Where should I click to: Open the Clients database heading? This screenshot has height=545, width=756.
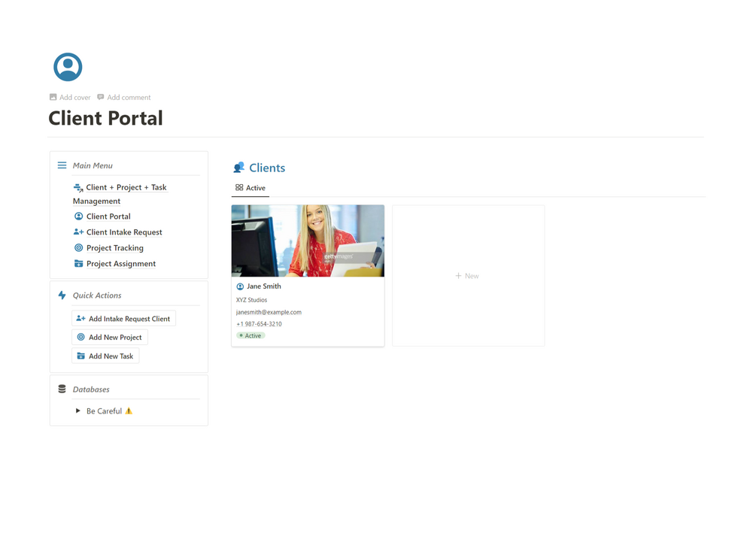(267, 168)
